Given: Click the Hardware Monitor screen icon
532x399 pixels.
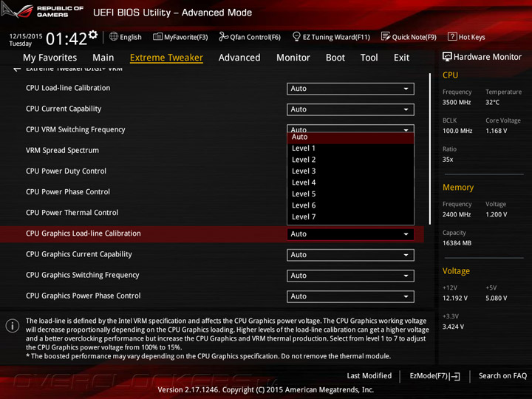Looking at the screenshot, I should click(x=447, y=57).
